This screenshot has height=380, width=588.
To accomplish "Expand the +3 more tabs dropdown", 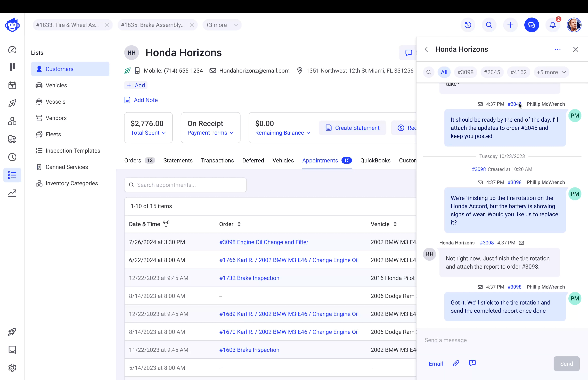I will pyautogui.click(x=222, y=25).
